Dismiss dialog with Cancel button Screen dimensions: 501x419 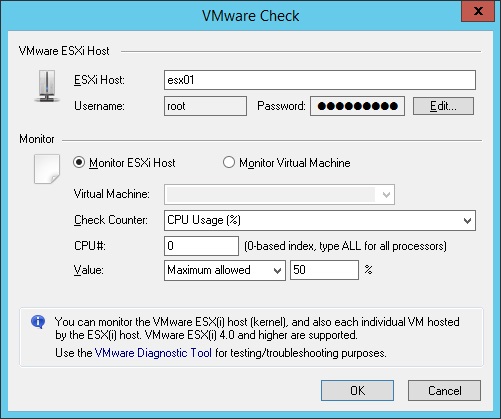444,391
